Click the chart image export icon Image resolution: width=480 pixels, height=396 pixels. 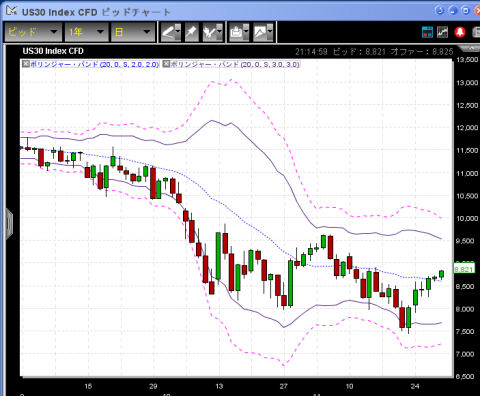click(x=260, y=32)
